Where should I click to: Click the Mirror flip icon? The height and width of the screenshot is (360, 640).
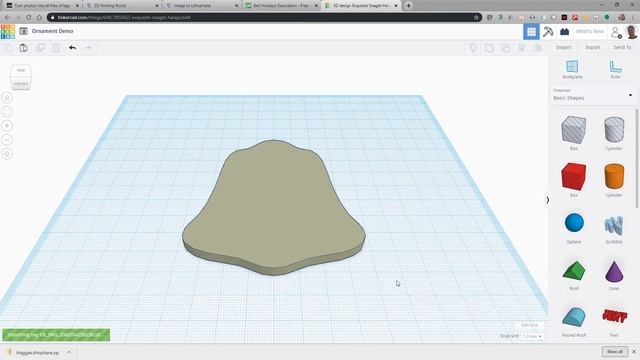coord(538,48)
